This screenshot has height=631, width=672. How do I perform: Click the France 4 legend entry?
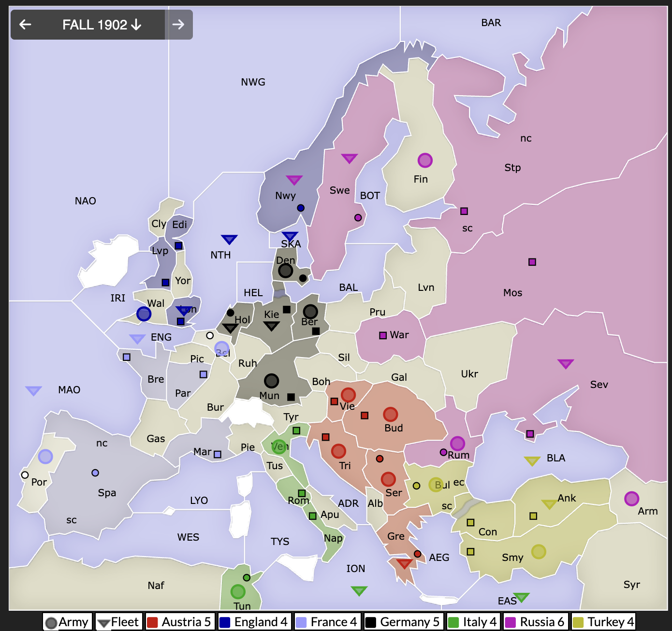[x=327, y=622]
